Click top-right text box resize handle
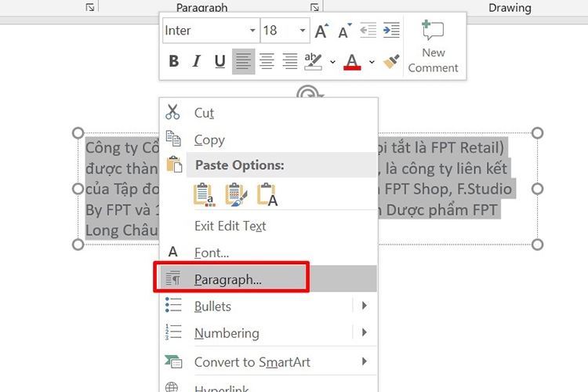 (x=537, y=132)
